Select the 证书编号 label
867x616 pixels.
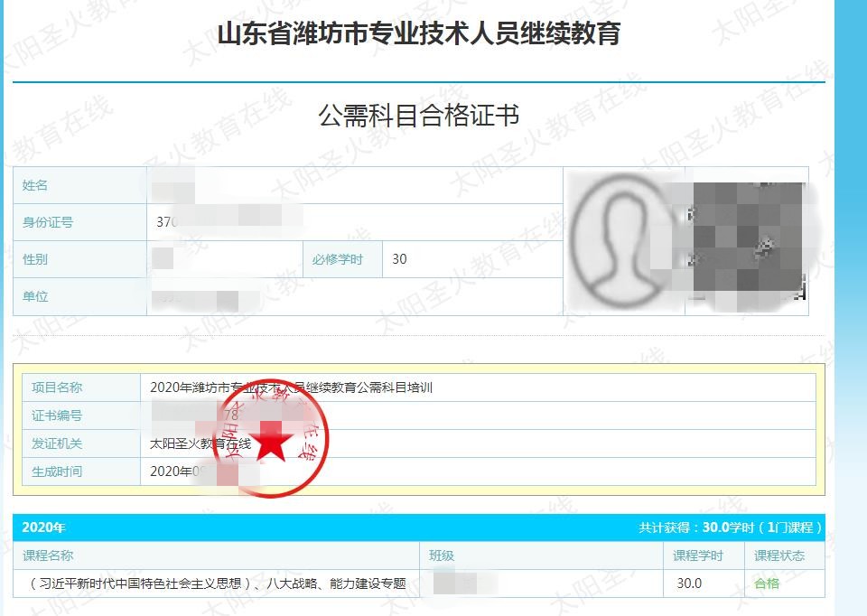point(57,415)
